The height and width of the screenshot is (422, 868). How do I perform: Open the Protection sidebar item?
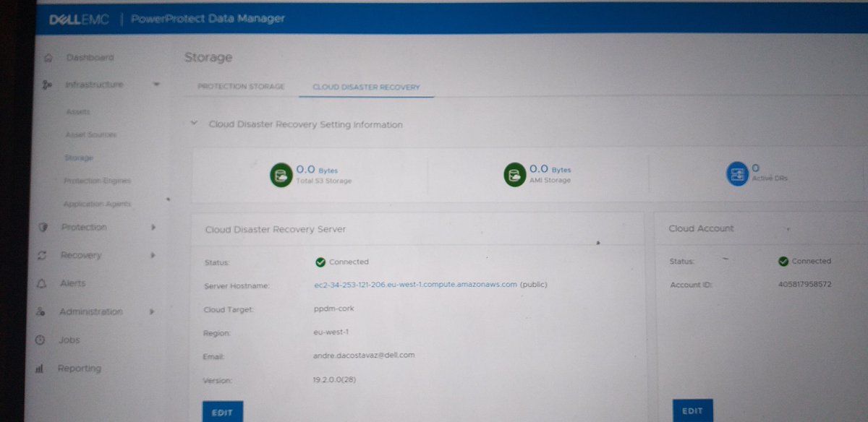pos(84,227)
